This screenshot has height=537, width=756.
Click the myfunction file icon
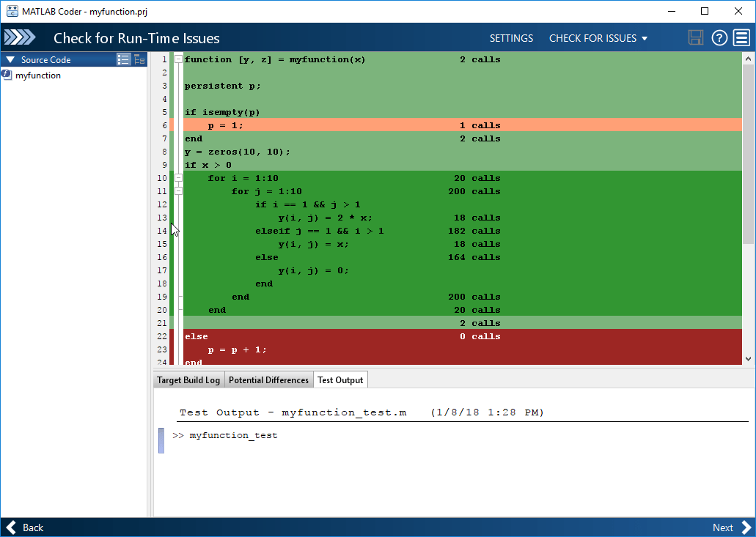(7, 75)
